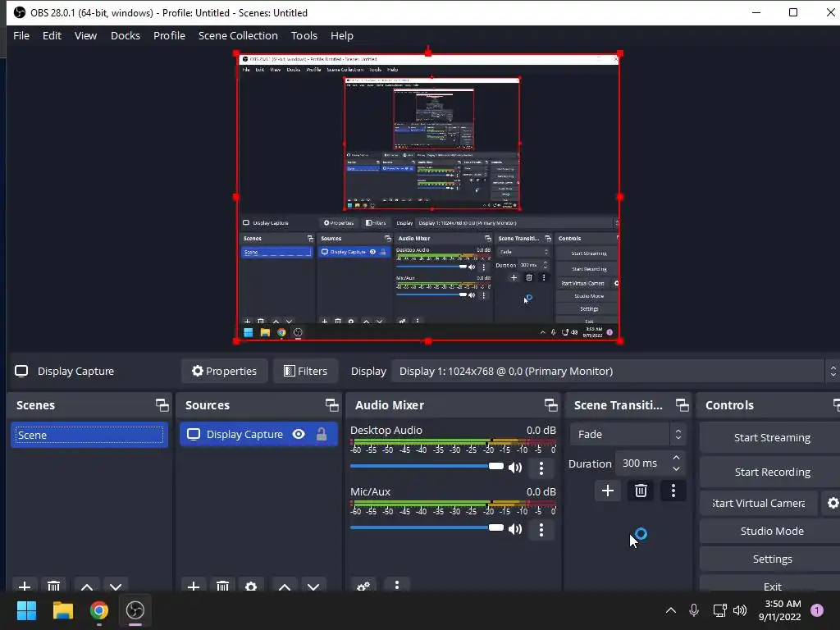Viewport: 840px width, 630px height.
Task: Toggle Studio Mode
Action: click(771, 531)
